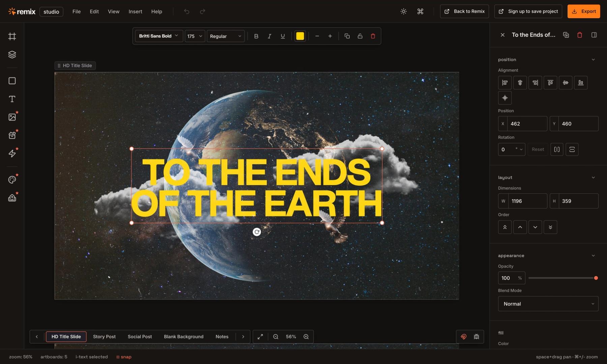Collapse the layout section

(x=593, y=178)
